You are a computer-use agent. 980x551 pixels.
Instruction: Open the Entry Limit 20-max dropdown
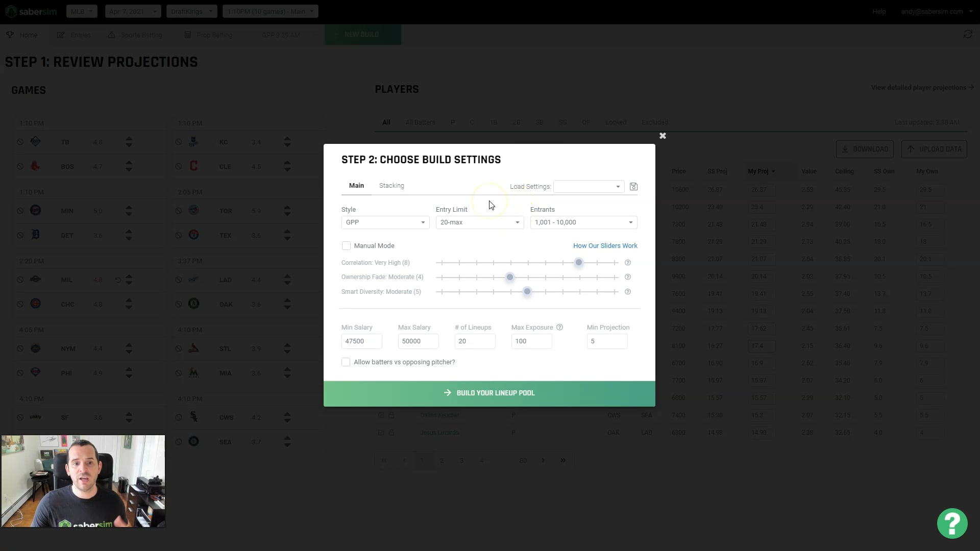tap(480, 222)
